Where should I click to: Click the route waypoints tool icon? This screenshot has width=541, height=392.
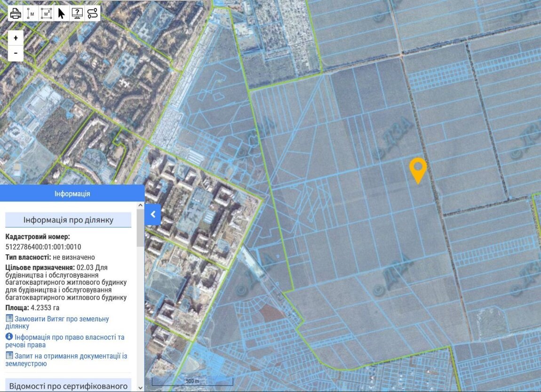(92, 14)
